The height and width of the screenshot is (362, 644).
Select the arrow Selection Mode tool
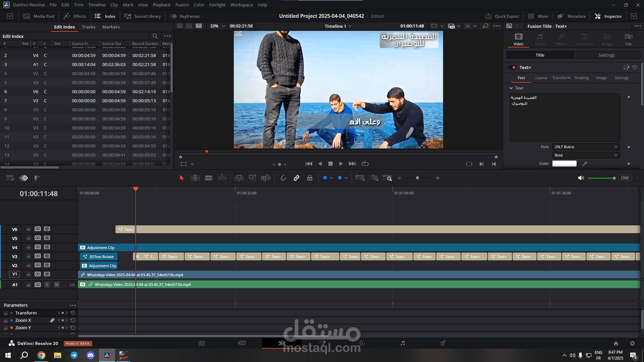click(x=181, y=178)
